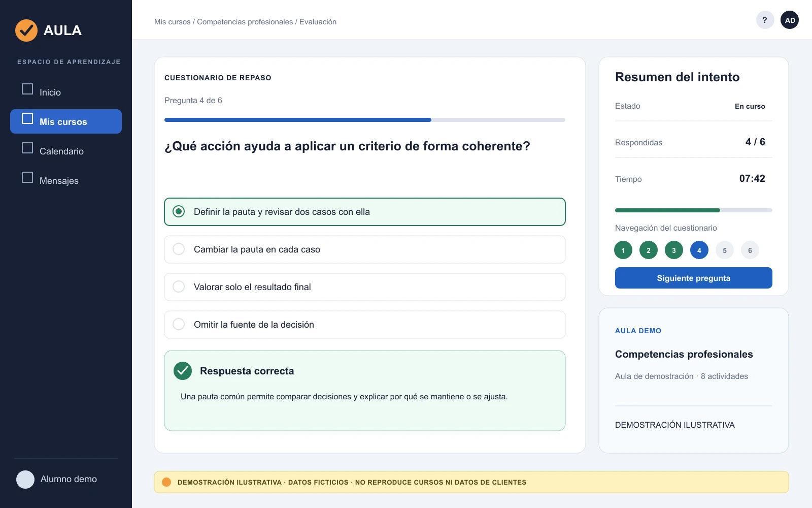Click the En curso status value
812x508 pixels.
[x=750, y=106]
